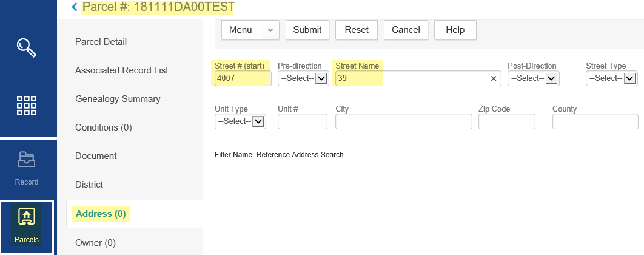
Task: Select the Conditions (0) tab
Action: (103, 127)
